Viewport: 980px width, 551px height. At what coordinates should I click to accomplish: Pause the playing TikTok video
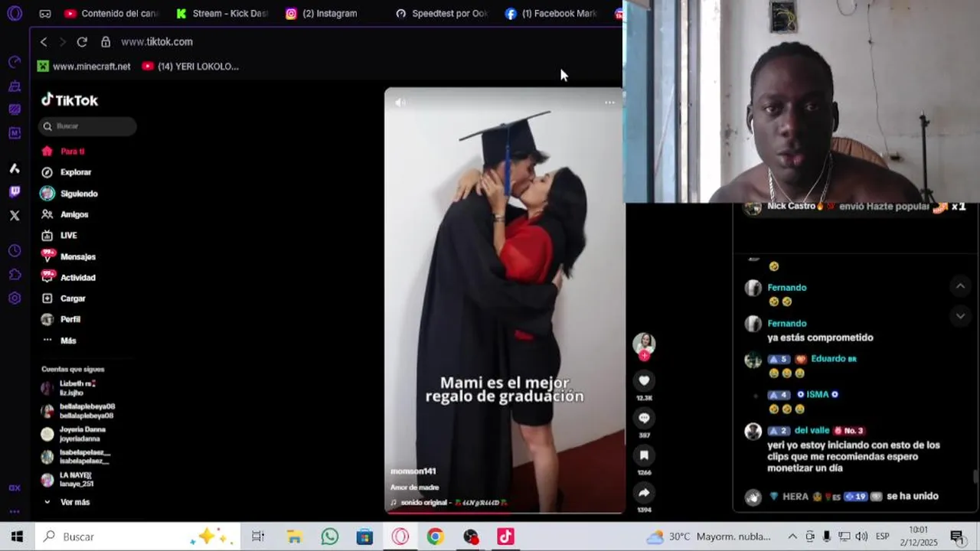coord(505,300)
